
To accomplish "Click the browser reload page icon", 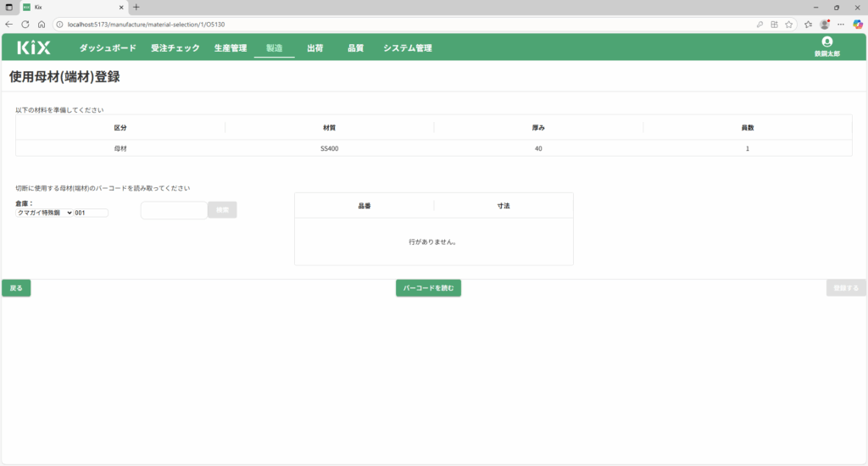I will 25,25.
